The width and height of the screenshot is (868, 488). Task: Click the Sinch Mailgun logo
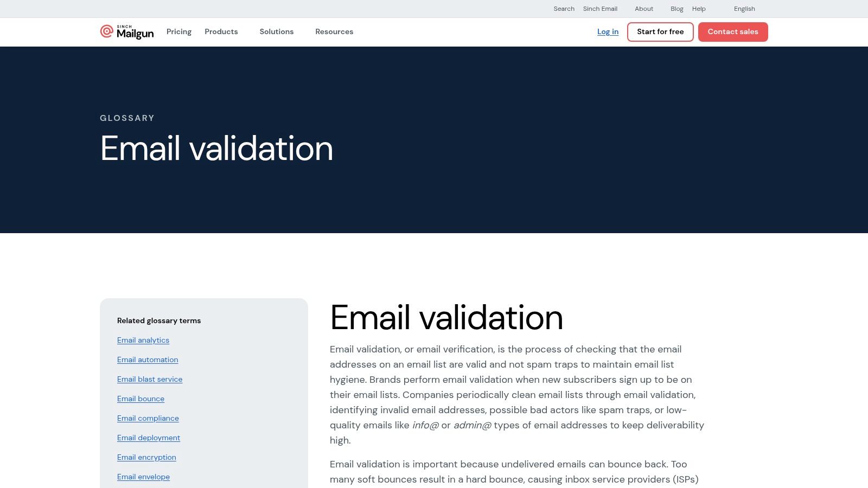point(127,32)
